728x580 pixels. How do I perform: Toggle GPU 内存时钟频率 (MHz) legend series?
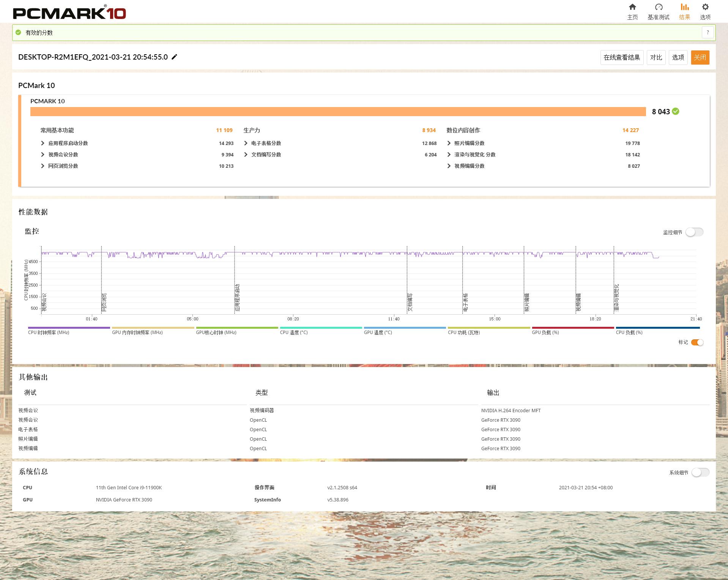point(153,331)
